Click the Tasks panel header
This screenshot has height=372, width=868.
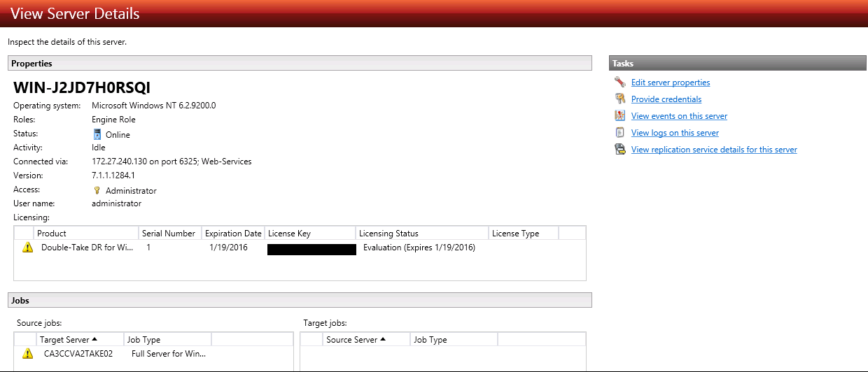pos(738,64)
